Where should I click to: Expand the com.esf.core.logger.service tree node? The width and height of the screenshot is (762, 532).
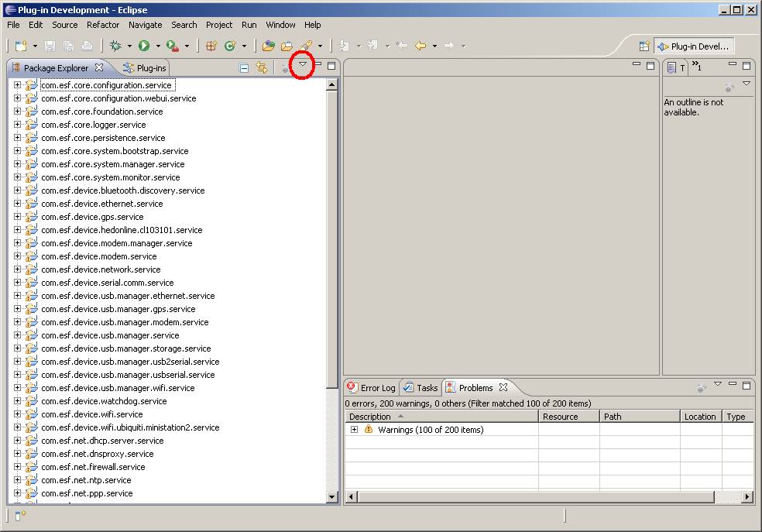click(18, 125)
